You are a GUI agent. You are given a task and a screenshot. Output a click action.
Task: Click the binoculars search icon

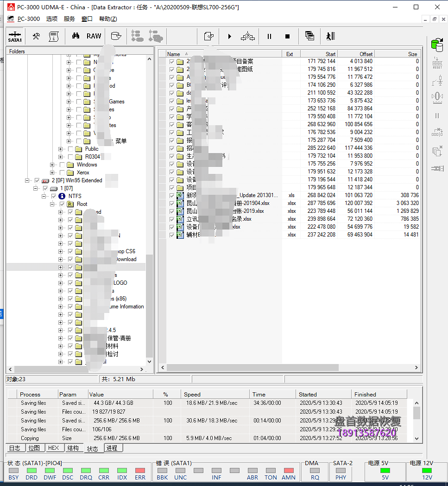(x=76, y=36)
